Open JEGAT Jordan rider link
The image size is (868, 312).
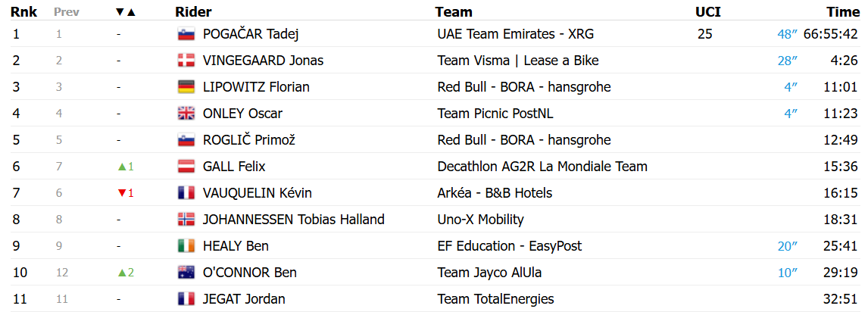pyautogui.click(x=244, y=300)
